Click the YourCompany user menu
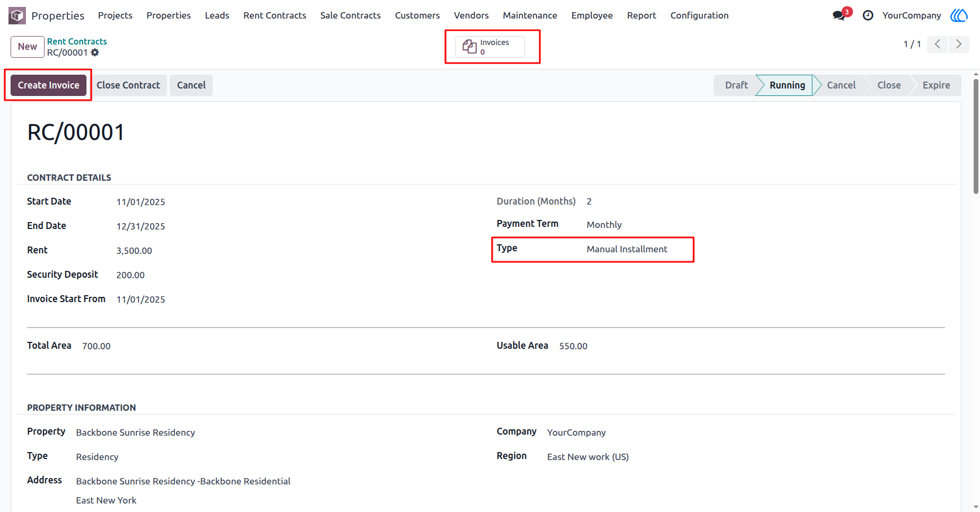The image size is (980, 512). click(x=912, y=15)
